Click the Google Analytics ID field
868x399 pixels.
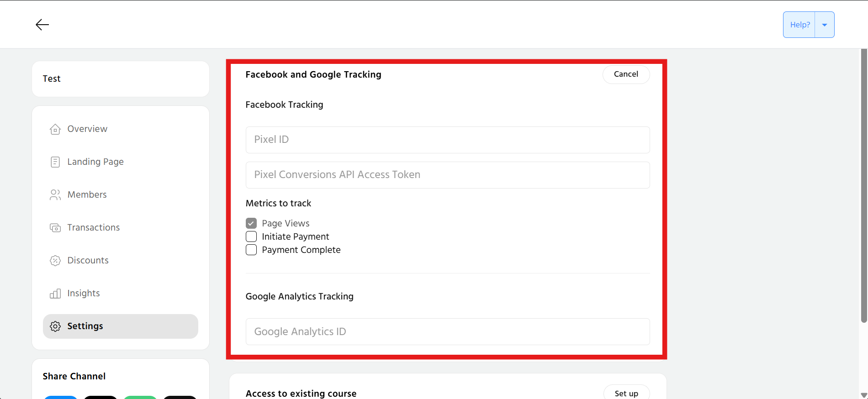(x=447, y=332)
